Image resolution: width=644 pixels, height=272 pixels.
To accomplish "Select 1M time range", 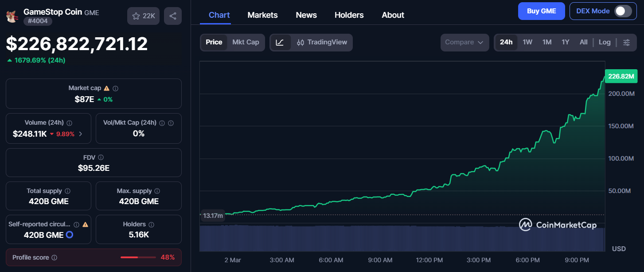I will click(x=547, y=42).
